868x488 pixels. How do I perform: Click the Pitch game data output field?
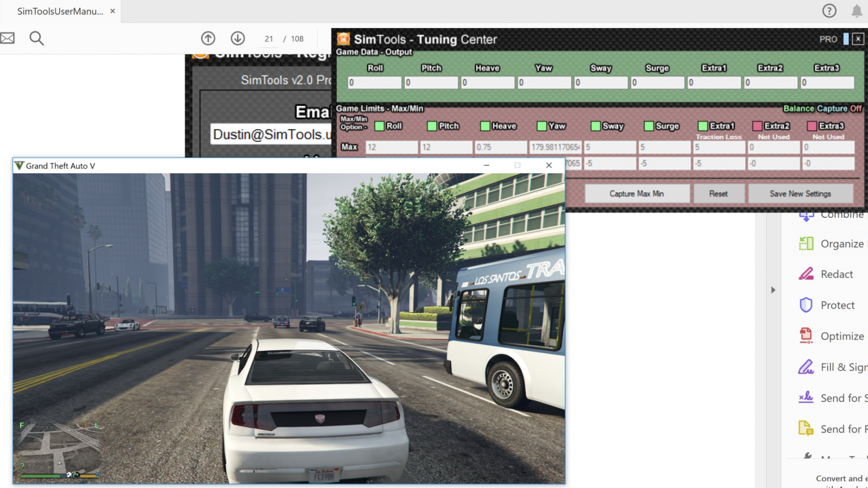tap(431, 83)
